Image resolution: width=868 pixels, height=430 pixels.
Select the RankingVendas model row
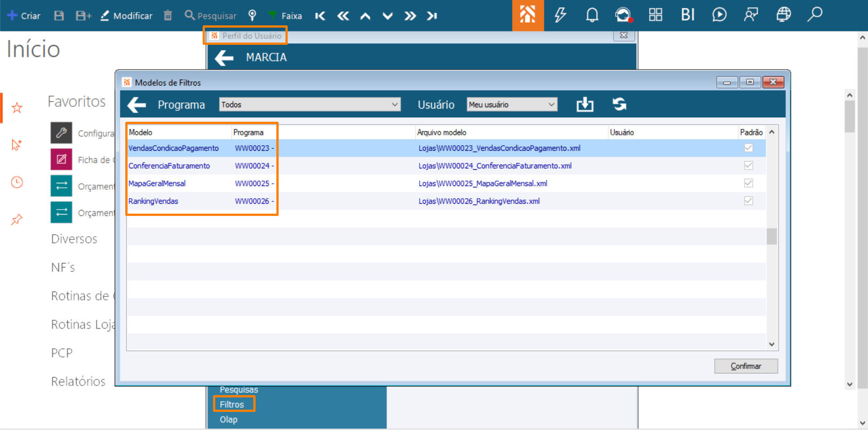(446, 201)
